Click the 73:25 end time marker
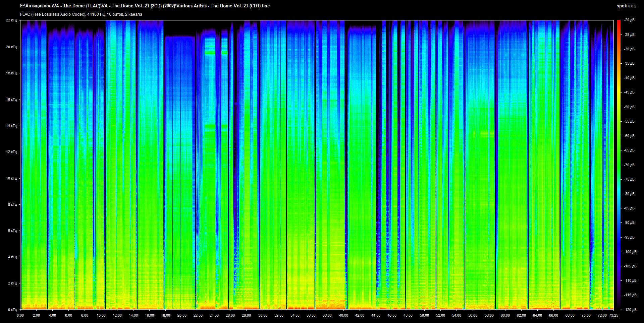644x323 pixels. point(613,315)
